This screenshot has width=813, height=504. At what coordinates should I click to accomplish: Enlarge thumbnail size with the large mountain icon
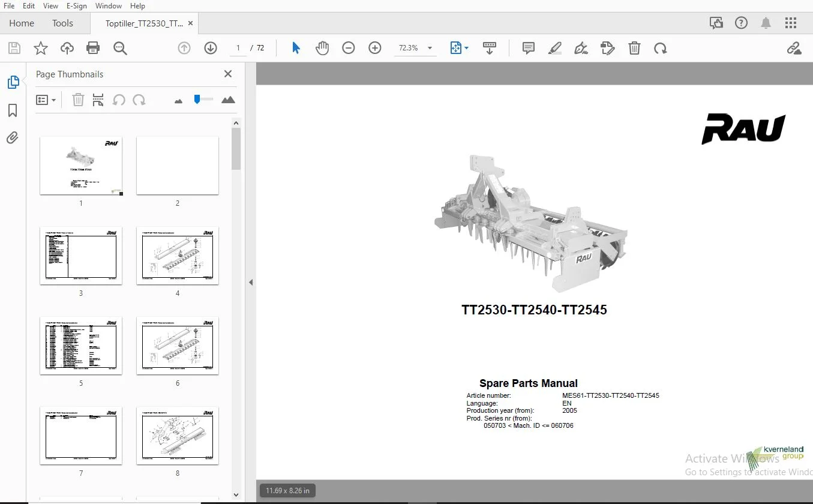pos(228,100)
